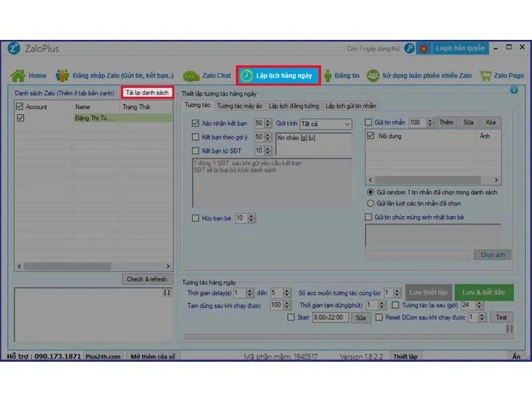Screen dimensions: 532x399
Task: Click Login bản quyền button
Action: 460,48
